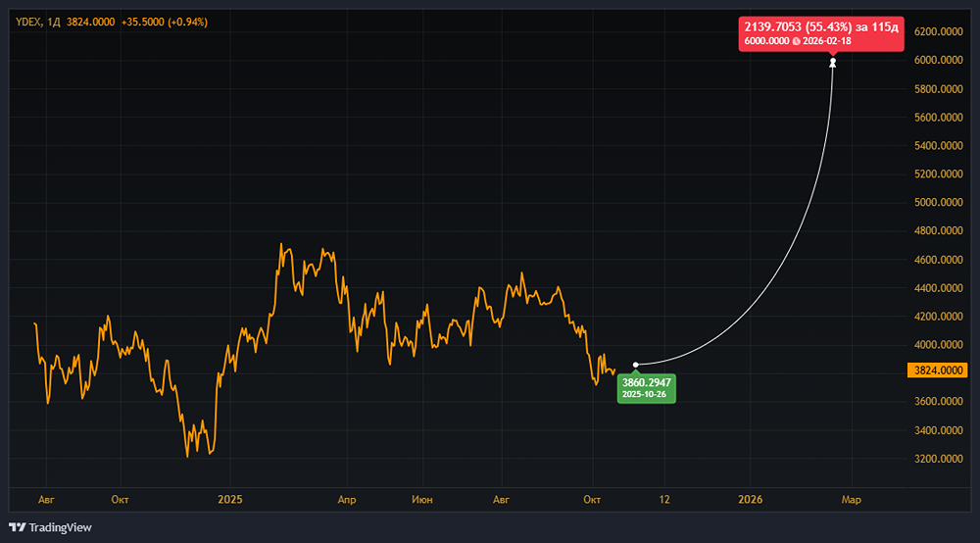Click the 3824.0000 price in the header
The height and width of the screenshot is (543, 980).
click(x=90, y=22)
